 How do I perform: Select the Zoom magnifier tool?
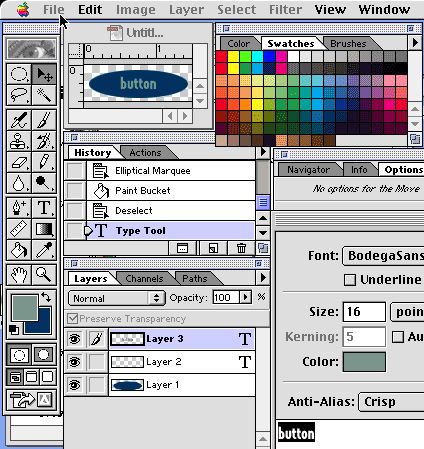44,275
